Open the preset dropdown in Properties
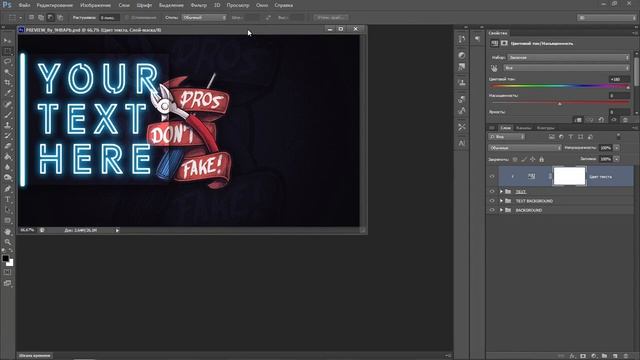640x360 pixels. 569,58
